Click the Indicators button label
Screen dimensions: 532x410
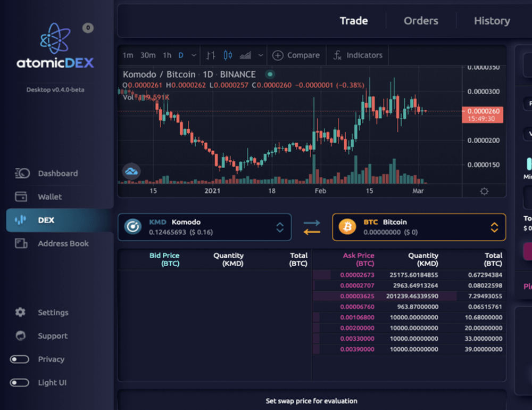(x=364, y=55)
